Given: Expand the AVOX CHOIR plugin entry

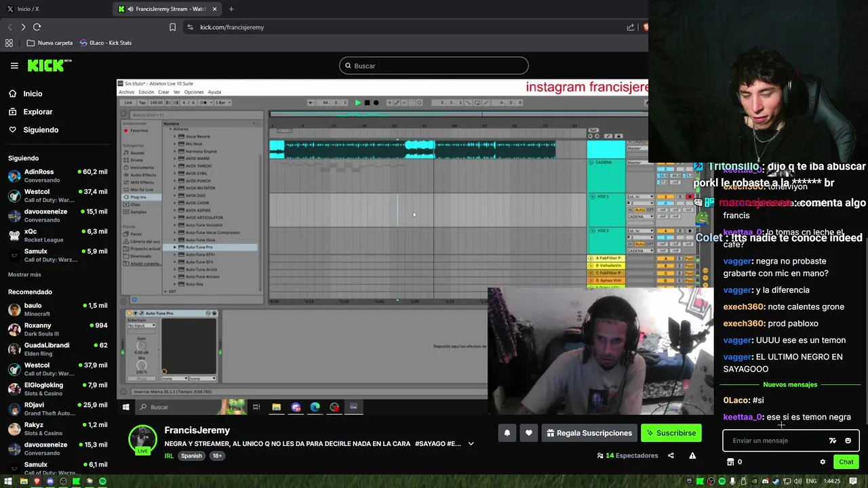Looking at the screenshot, I should pos(174,203).
